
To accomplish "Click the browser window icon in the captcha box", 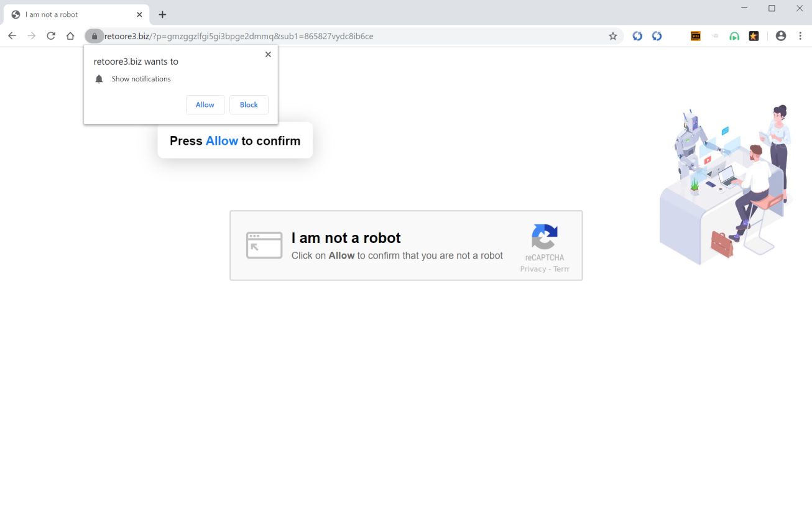I will pos(264,246).
